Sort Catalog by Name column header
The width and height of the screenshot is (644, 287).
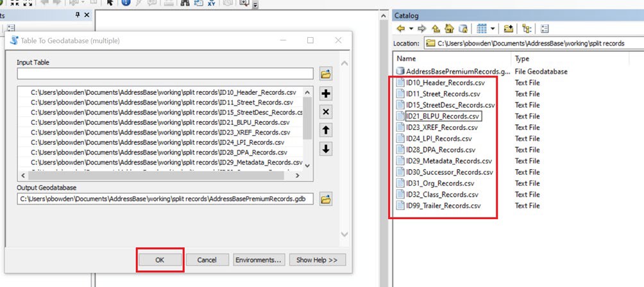point(452,59)
